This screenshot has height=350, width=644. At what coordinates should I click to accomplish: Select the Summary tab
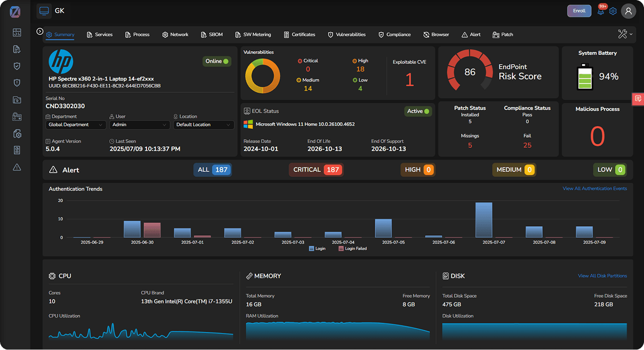coord(60,35)
